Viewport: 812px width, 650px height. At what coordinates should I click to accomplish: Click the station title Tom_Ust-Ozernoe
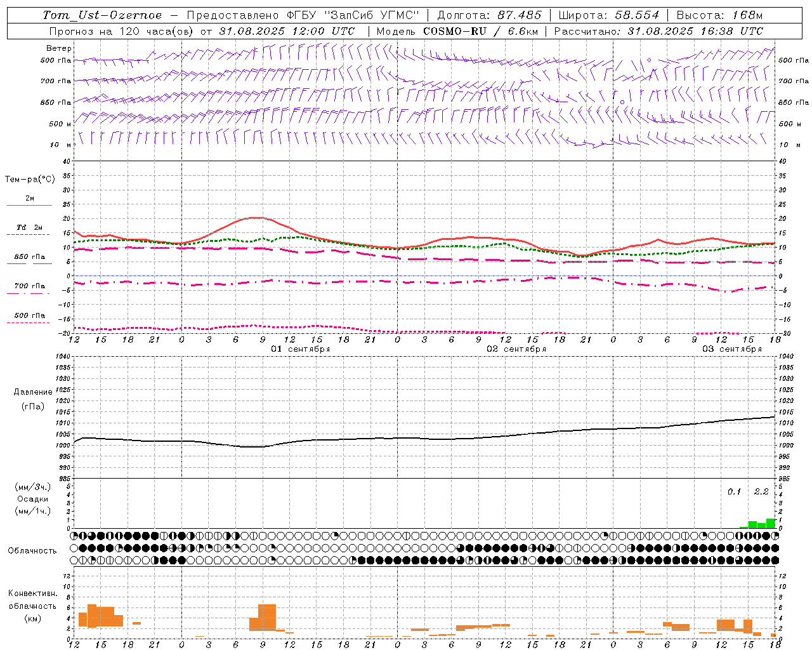[102, 15]
